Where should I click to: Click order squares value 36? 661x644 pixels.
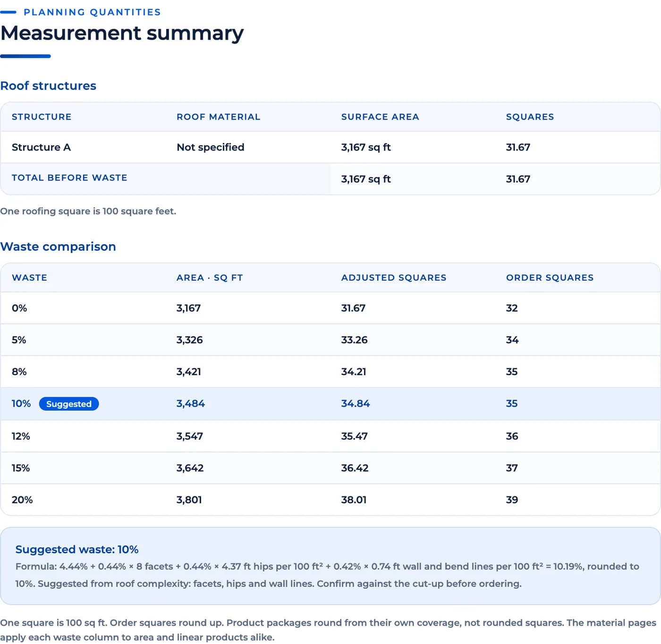512,436
